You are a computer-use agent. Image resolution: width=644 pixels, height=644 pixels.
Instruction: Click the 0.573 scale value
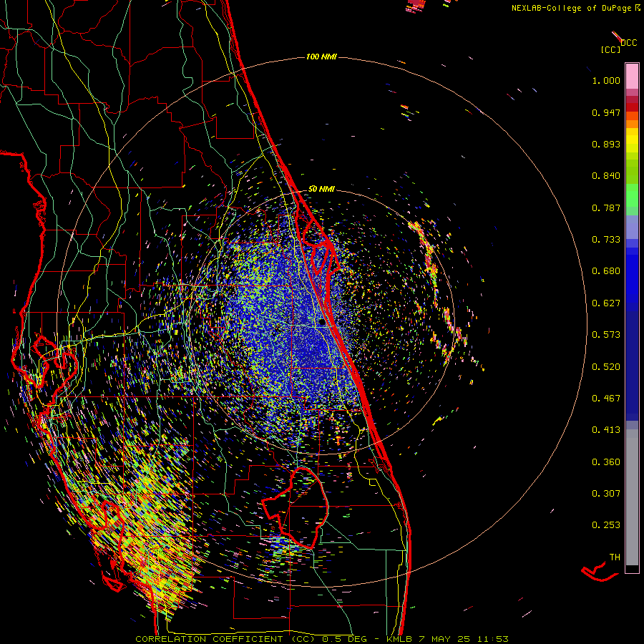click(x=606, y=335)
